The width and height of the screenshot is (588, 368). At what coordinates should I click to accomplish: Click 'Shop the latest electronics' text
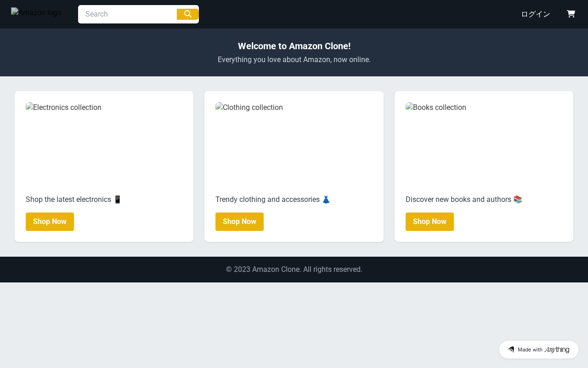pos(73,199)
